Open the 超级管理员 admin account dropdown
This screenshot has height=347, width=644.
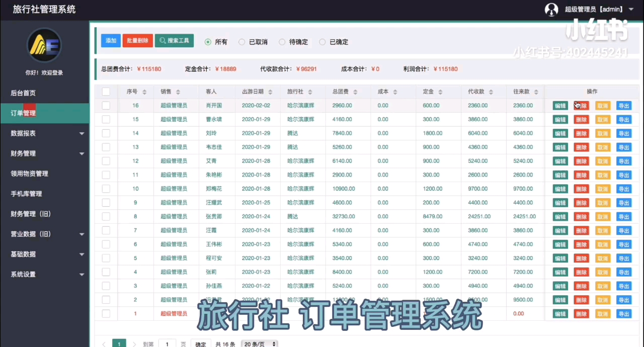coord(594,9)
